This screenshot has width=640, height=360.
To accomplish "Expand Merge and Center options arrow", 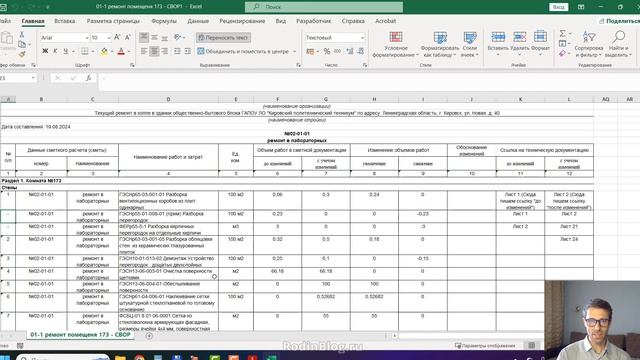I will (x=295, y=51).
